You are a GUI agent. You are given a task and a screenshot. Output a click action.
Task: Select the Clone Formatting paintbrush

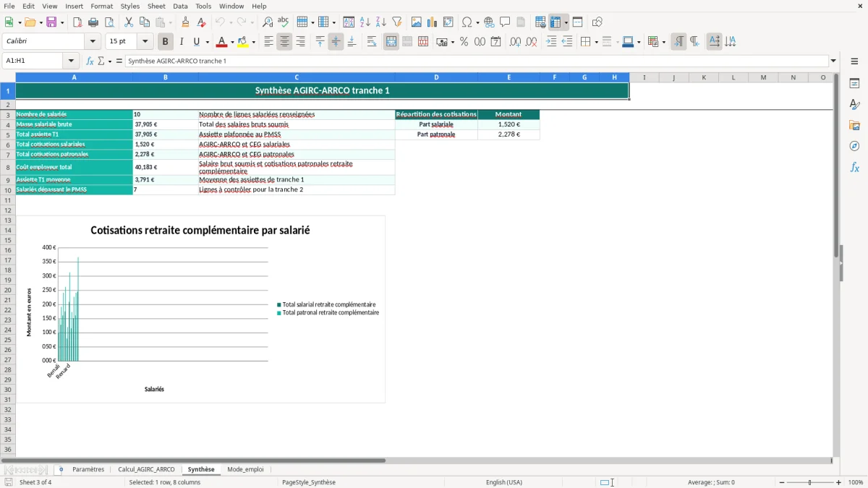coord(185,22)
